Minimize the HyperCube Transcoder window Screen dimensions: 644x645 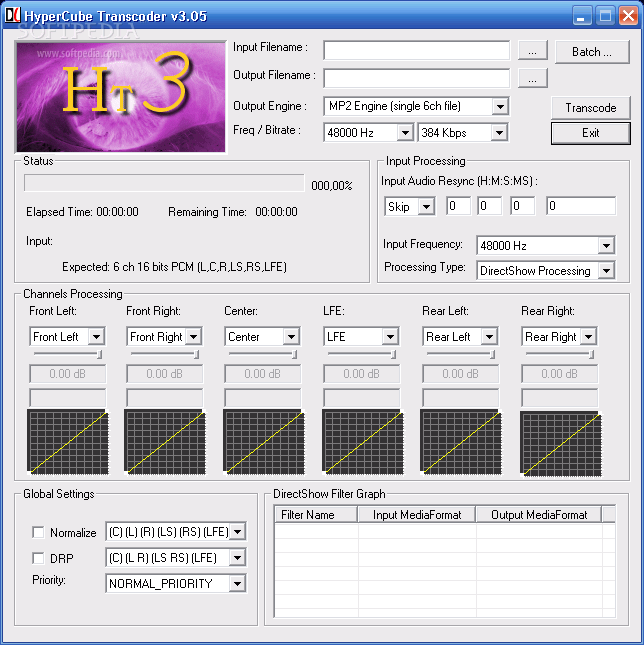click(581, 16)
